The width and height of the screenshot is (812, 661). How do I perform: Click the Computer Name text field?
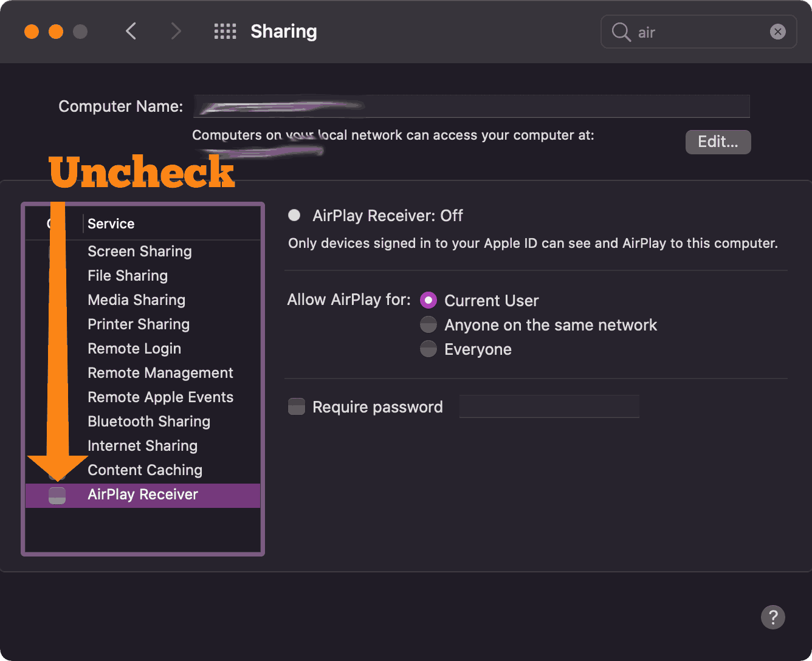[471, 106]
